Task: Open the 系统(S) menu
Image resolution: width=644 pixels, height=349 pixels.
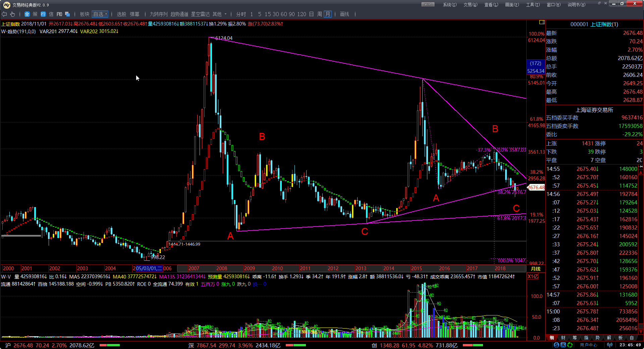Action: point(449,5)
